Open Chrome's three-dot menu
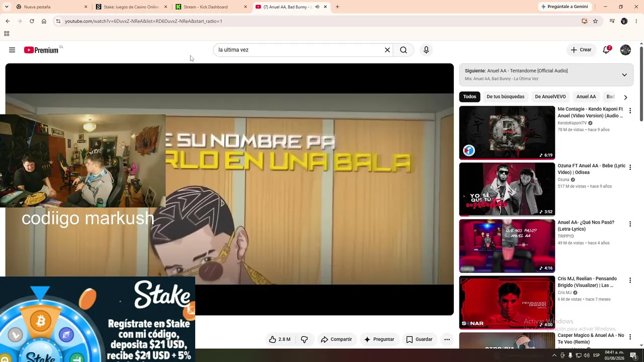Viewport: 644px width, 362px height. [636, 21]
